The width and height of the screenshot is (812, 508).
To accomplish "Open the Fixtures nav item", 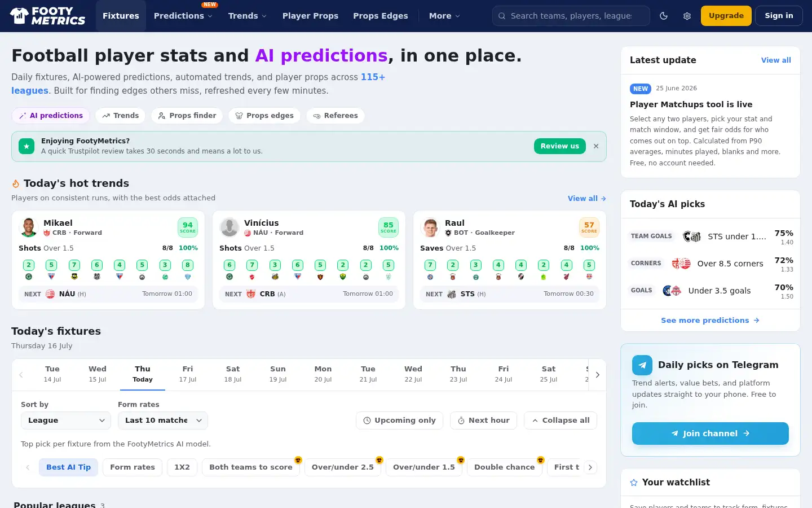I will click(x=121, y=16).
